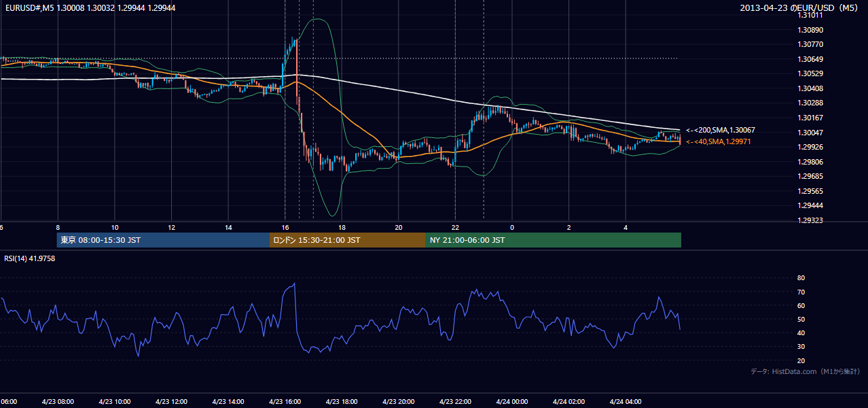Click price axis label 1.30649
Screen dimensions: 868x408
point(810,59)
